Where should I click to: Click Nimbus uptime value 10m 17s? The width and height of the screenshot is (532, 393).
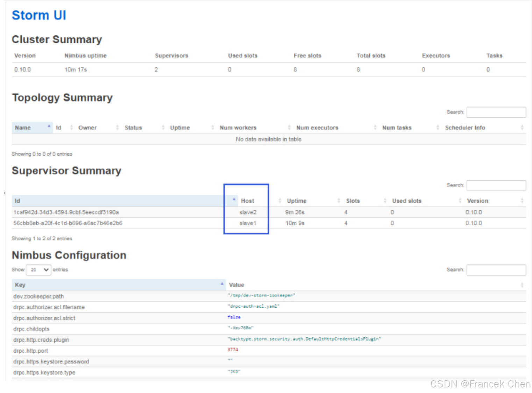click(76, 70)
